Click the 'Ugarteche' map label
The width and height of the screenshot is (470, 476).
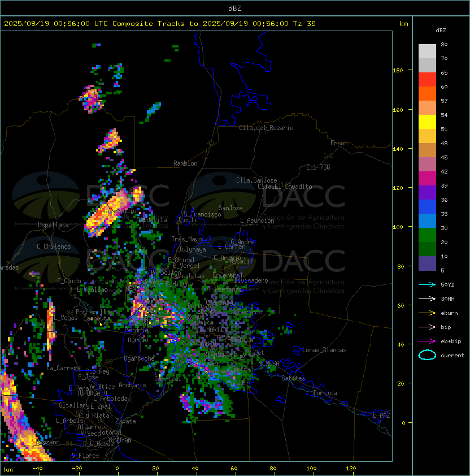(x=140, y=358)
